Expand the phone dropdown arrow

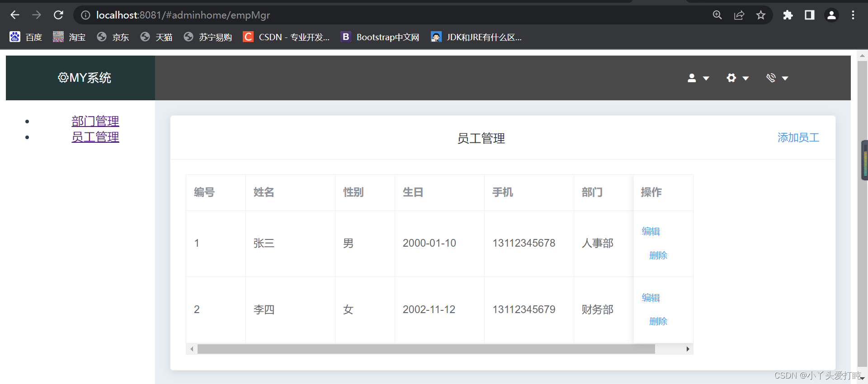click(x=785, y=79)
